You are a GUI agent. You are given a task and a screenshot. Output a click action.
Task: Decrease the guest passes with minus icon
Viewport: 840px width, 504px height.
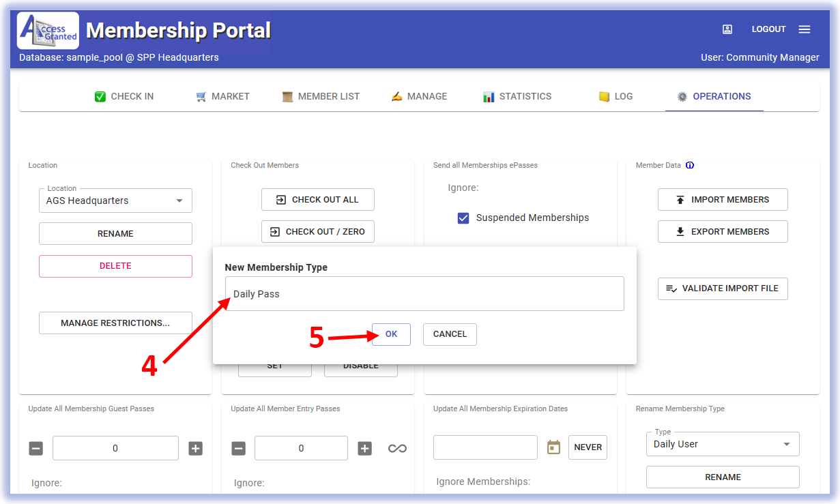pyautogui.click(x=36, y=448)
